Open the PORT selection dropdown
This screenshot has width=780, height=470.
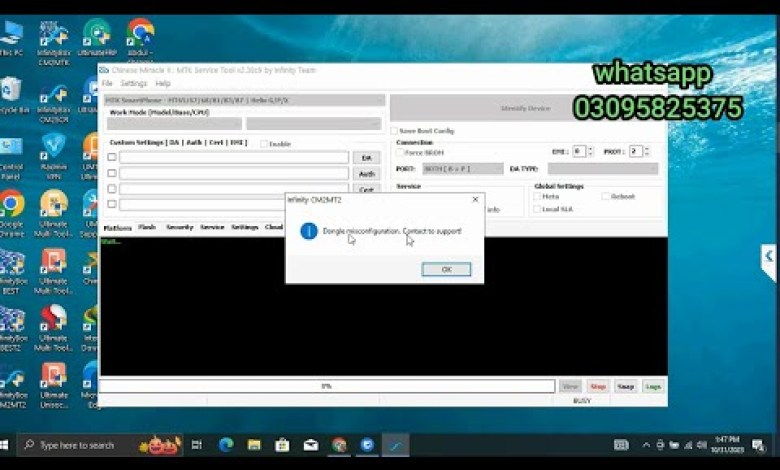coord(462,169)
